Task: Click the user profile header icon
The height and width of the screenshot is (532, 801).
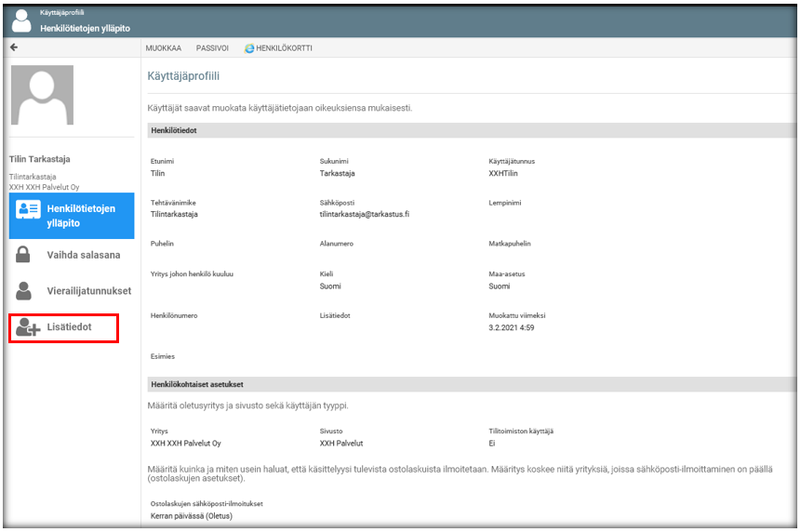Action: click(x=21, y=21)
